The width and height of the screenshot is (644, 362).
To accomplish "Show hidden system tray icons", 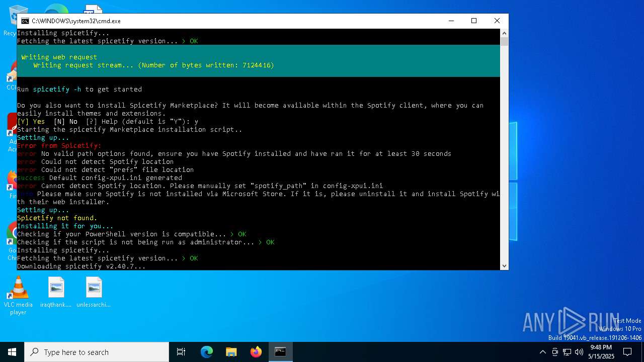I will coord(542,352).
